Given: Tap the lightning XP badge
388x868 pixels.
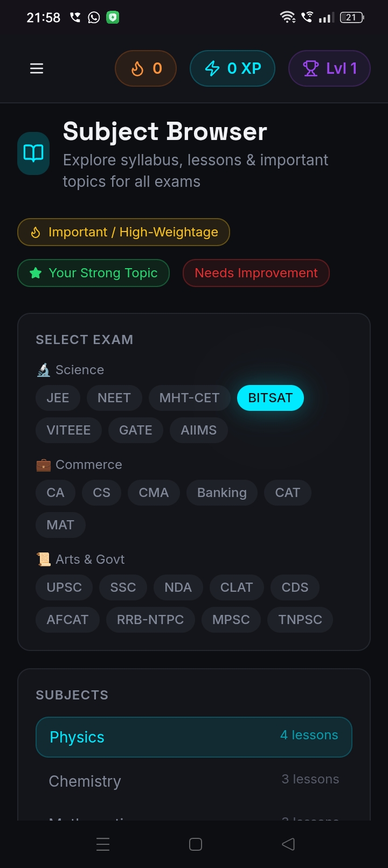Looking at the screenshot, I should tap(232, 68).
